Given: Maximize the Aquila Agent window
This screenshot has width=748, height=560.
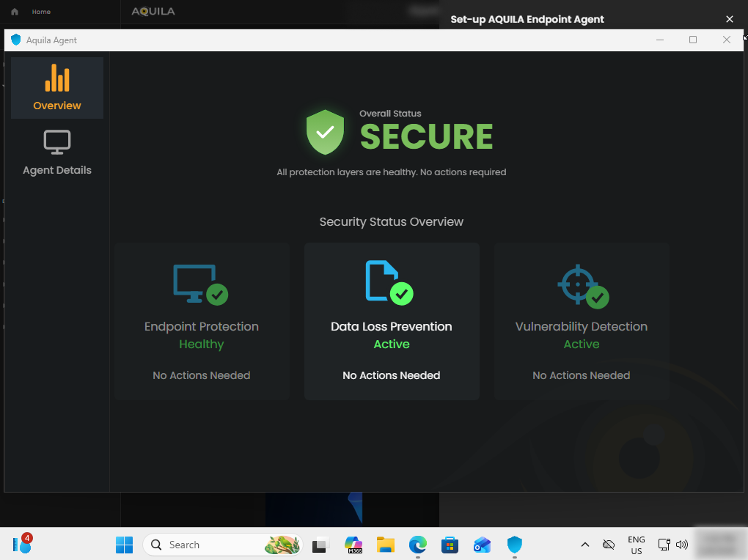Looking at the screenshot, I should [x=693, y=40].
